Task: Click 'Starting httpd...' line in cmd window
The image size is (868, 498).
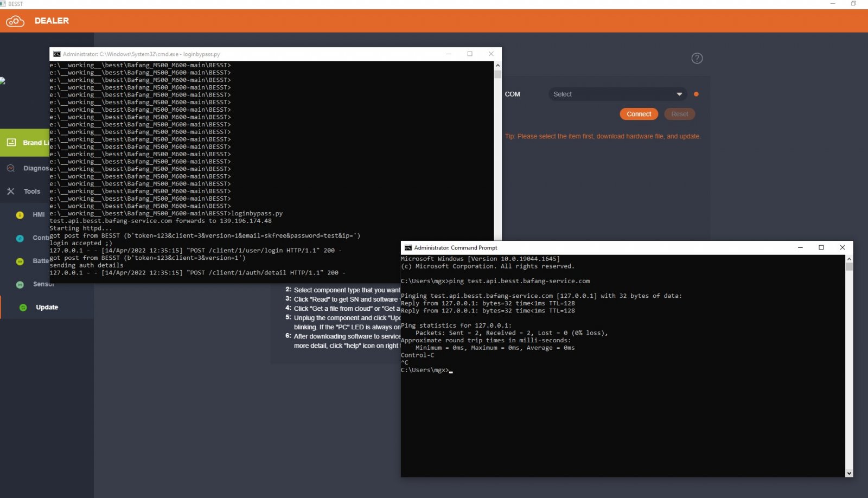Action: pos(81,228)
